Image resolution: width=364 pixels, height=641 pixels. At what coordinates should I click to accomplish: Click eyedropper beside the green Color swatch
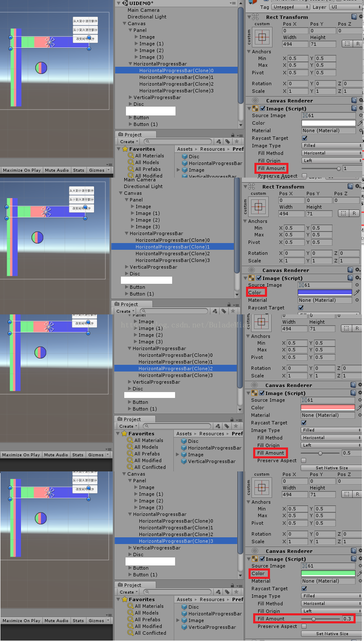[360, 573]
